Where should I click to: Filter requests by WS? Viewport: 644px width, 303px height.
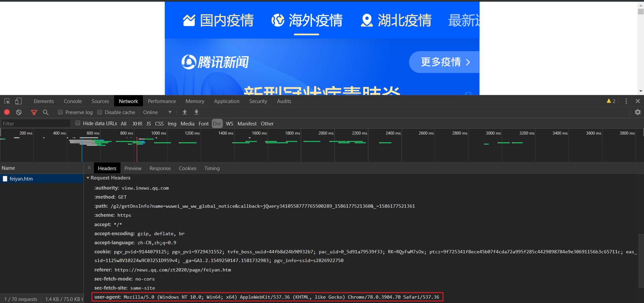click(230, 123)
